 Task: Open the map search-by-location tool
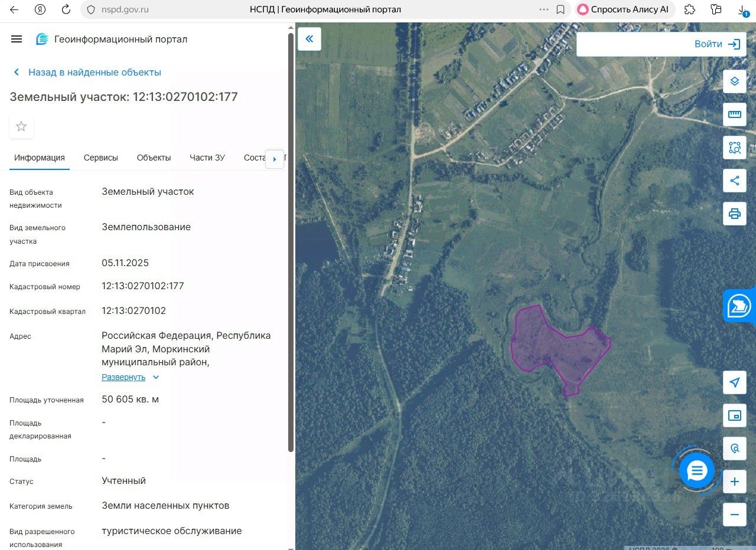tap(735, 448)
